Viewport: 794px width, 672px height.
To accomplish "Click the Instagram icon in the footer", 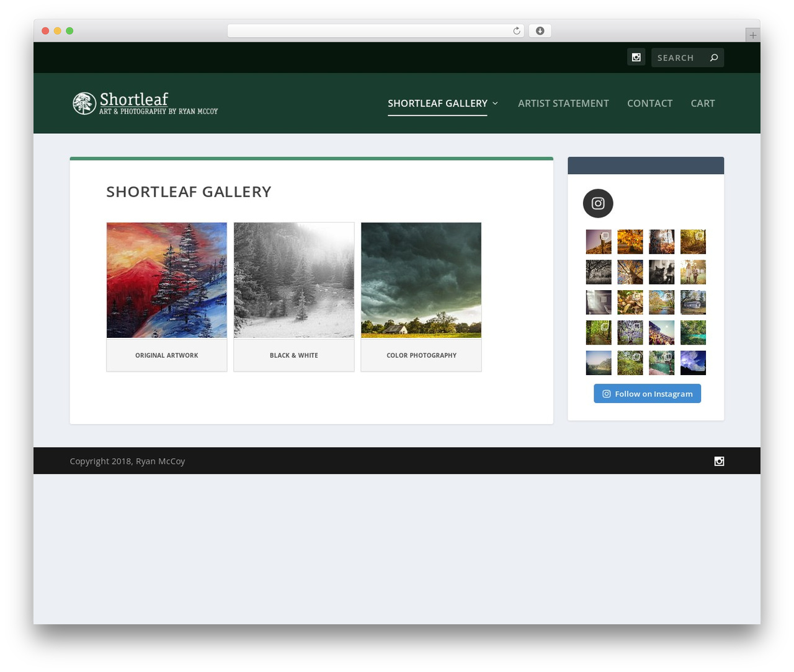I will point(719,461).
